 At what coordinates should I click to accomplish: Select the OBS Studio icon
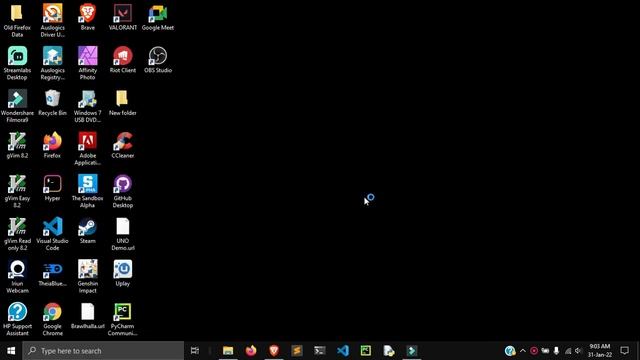coord(158,60)
